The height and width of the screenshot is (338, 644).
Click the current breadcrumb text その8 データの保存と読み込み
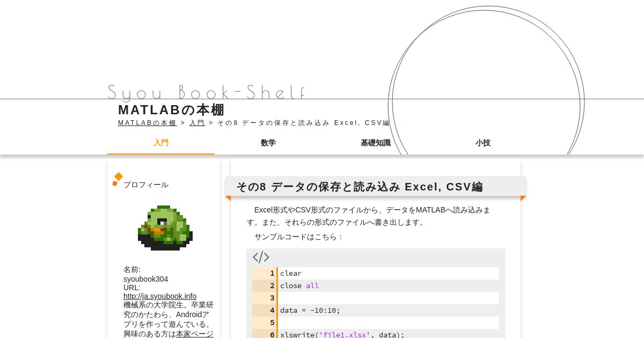click(x=304, y=123)
